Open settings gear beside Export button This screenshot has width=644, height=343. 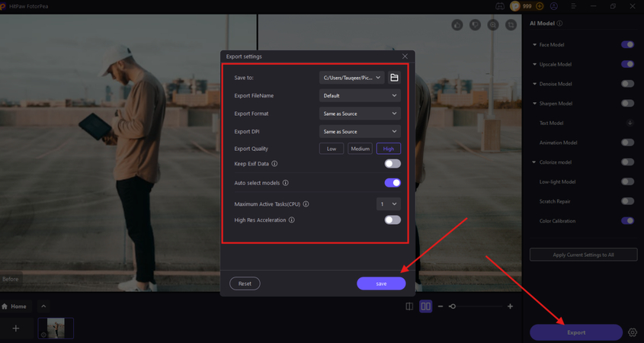pos(633,332)
